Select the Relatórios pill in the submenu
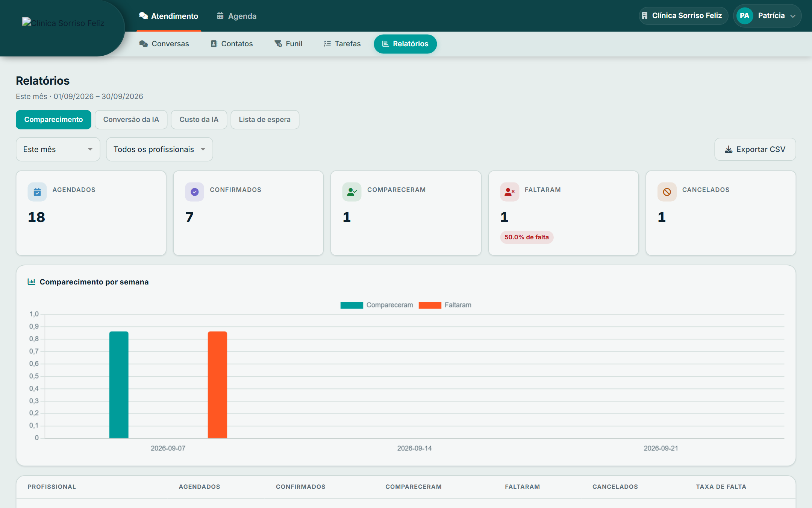This screenshot has width=812, height=508. click(x=405, y=44)
